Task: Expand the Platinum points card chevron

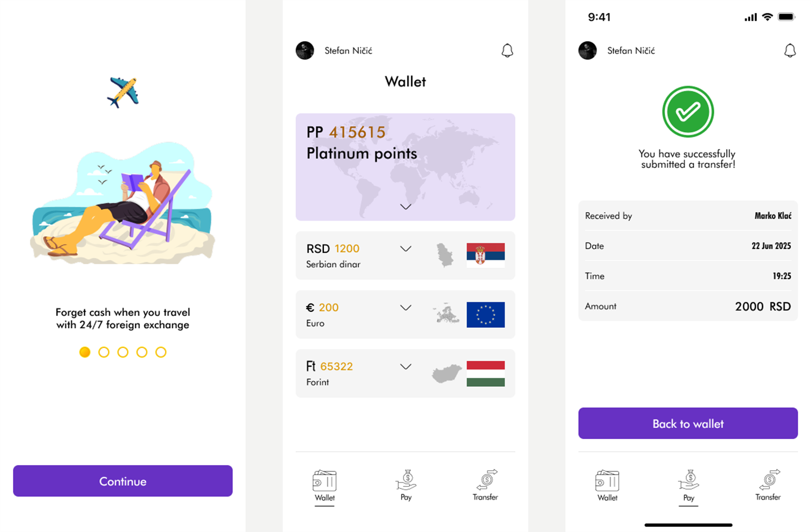Action: (x=405, y=207)
